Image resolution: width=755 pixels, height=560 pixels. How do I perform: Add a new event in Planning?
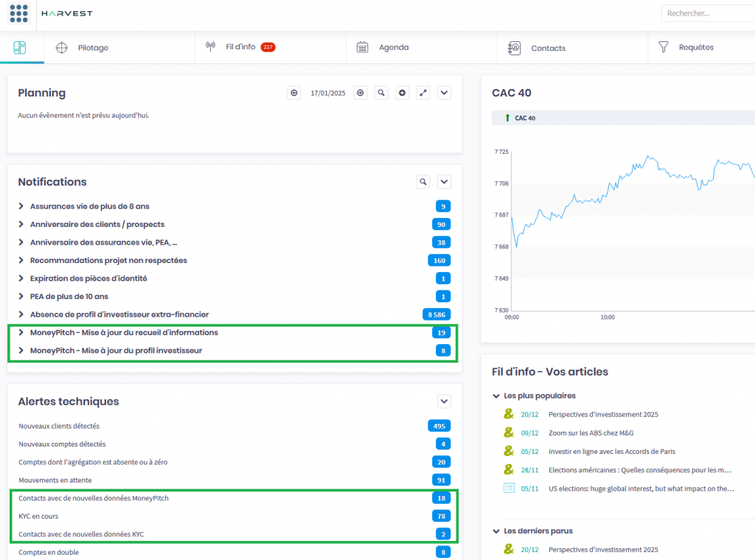tap(402, 93)
